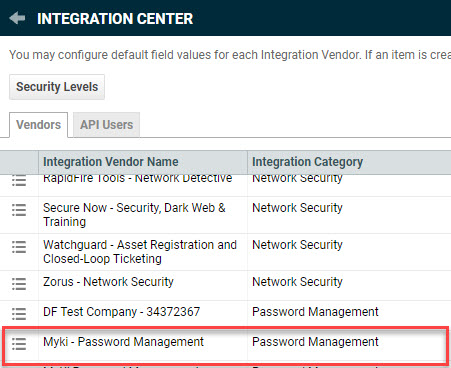Image resolution: width=451 pixels, height=368 pixels.
Task: Sort by Integration Category column header
Action: coord(349,162)
